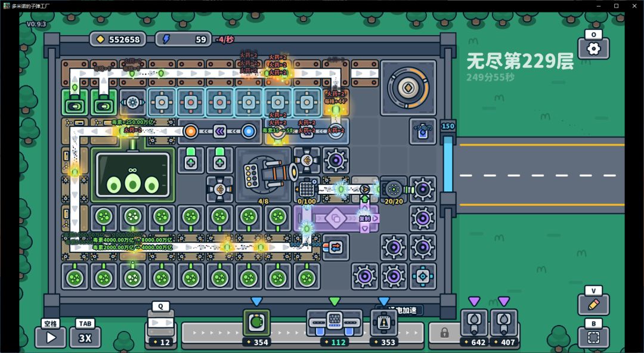This screenshot has height=353, width=644.
Task: Select the launcher machine labeled 20/20
Action: click(x=394, y=189)
